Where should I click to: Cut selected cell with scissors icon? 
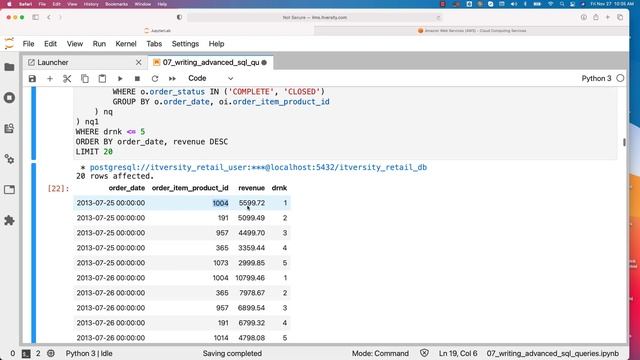tap(67, 78)
